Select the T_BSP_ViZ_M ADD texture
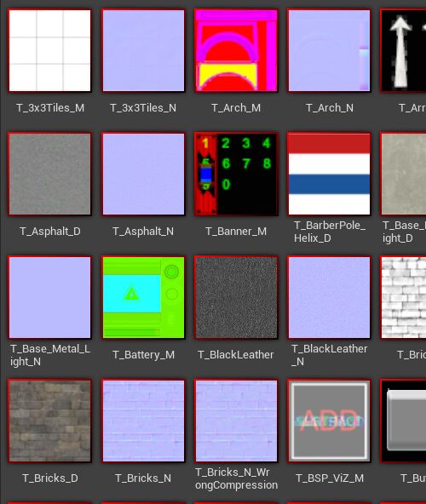Screen dimensions: 426x504 [x=329, y=421]
